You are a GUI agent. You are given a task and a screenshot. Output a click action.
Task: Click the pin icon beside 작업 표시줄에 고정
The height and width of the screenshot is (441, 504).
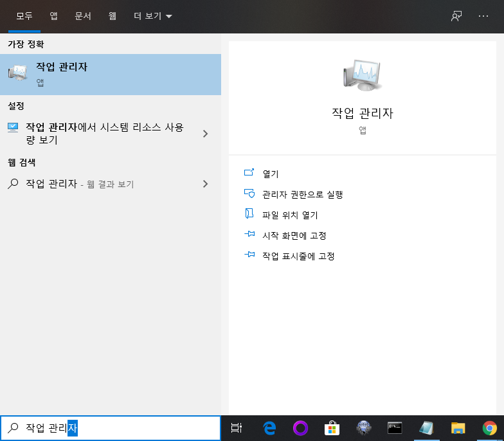click(x=249, y=255)
